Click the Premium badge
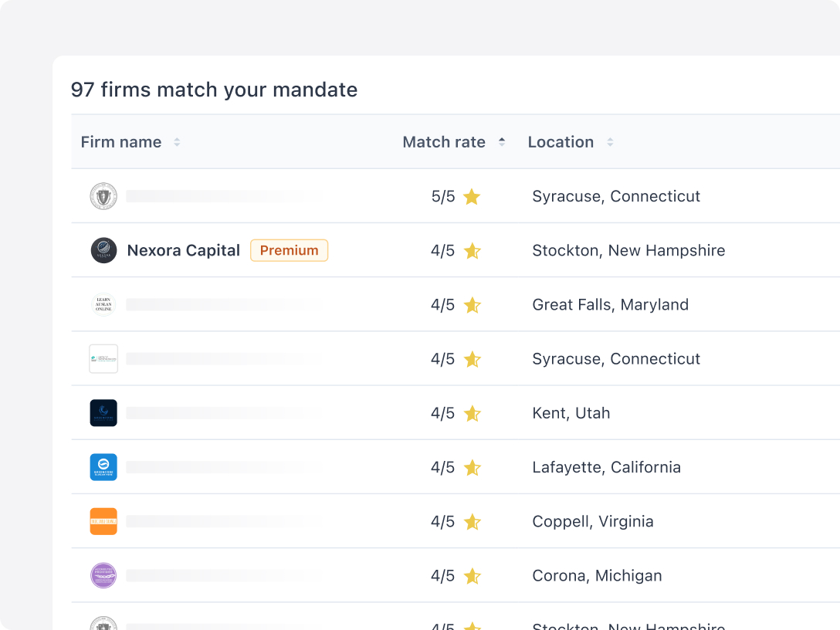 [x=289, y=250]
